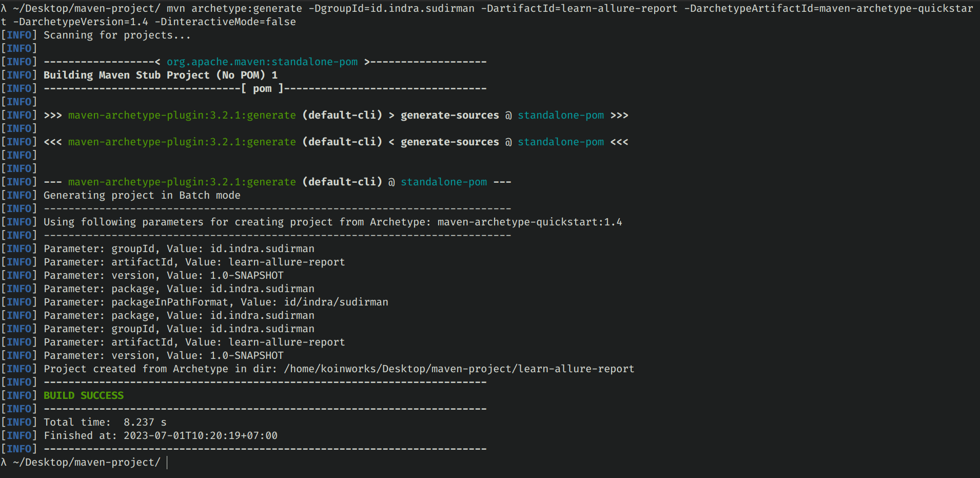Click the green BUILD SUCCESS text
The width and height of the screenshot is (980, 478).
click(83, 395)
